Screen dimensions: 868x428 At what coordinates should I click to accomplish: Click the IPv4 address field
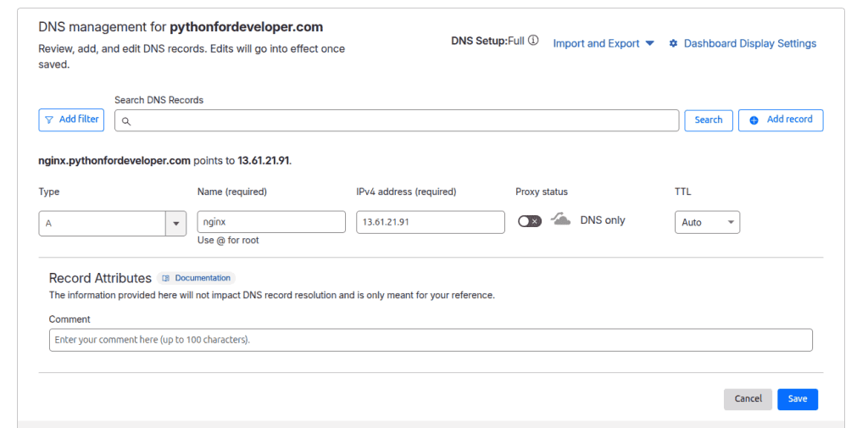[x=431, y=222]
